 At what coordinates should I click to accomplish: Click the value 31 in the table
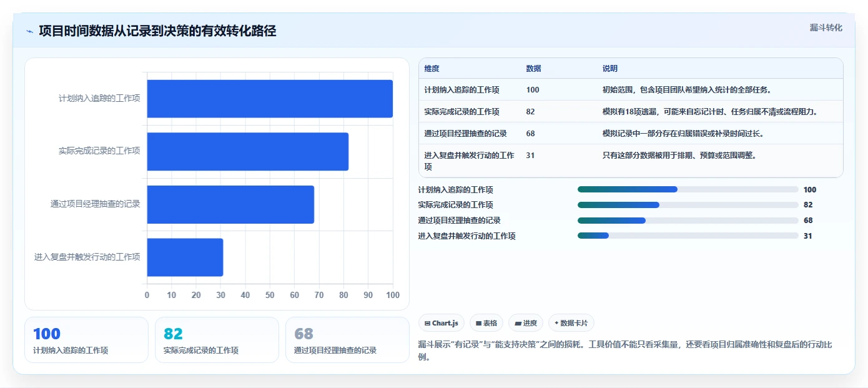(530, 156)
